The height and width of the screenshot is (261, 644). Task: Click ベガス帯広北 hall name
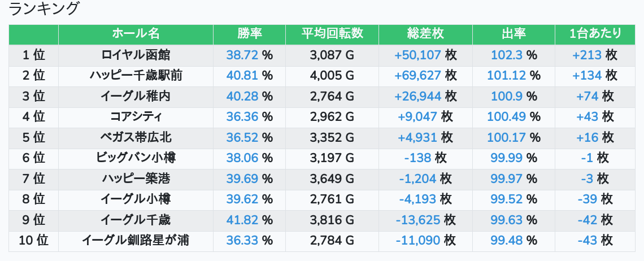pyautogui.click(x=136, y=137)
